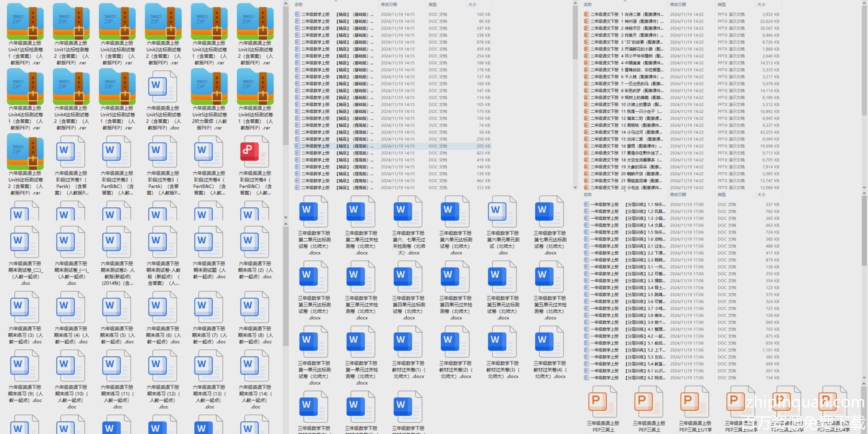Screen dimensions: 868x434
Task: Open 三年级数学下册 第二单元达标测试卷 docx
Action: pyautogui.click(x=314, y=212)
